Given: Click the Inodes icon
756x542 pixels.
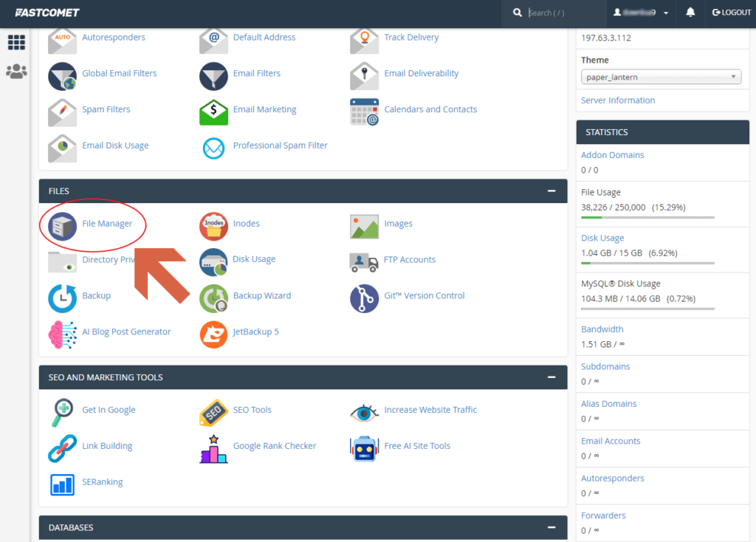Looking at the screenshot, I should [x=213, y=226].
